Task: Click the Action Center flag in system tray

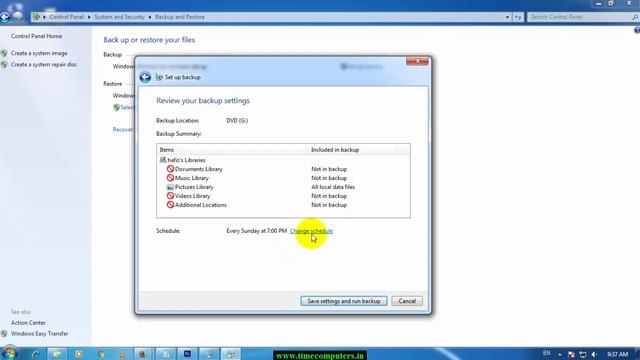Action: [x=571, y=354]
